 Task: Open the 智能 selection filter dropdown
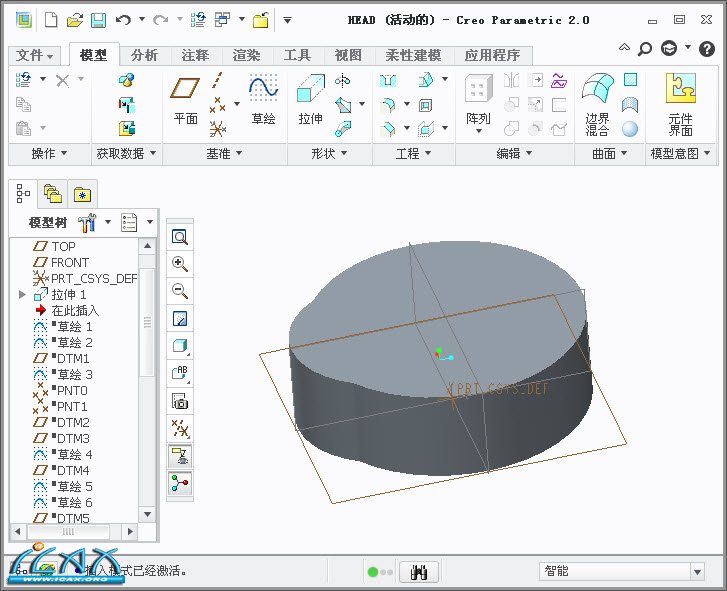point(697,571)
